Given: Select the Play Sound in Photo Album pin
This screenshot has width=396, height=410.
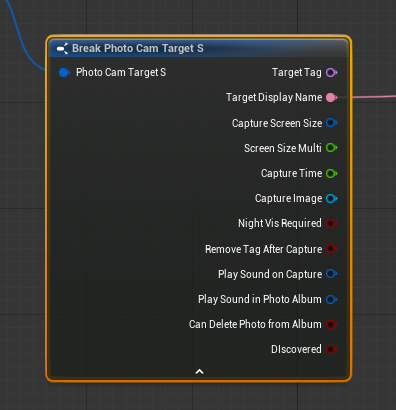Looking at the screenshot, I should point(331,299).
